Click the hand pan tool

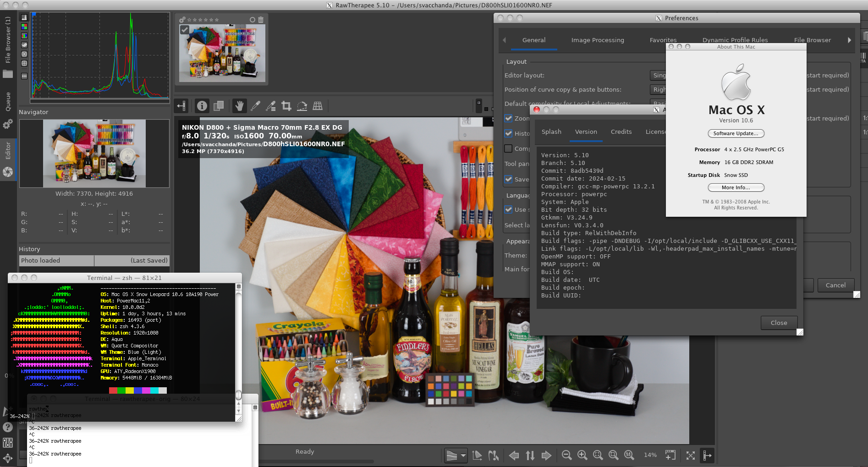click(239, 106)
